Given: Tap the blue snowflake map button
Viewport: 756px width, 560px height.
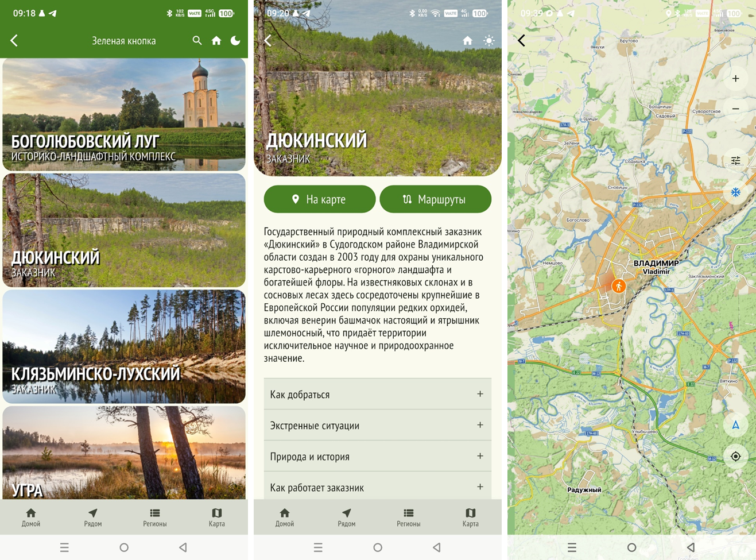Looking at the screenshot, I should (x=735, y=192).
